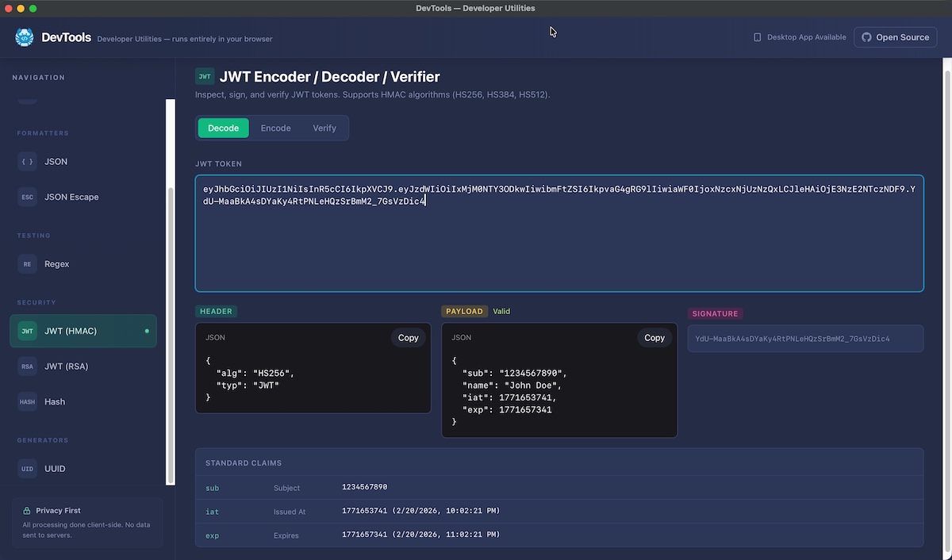Screen dimensions: 952x560
Task: Click the HEADER section label
Action: pyautogui.click(x=217, y=312)
